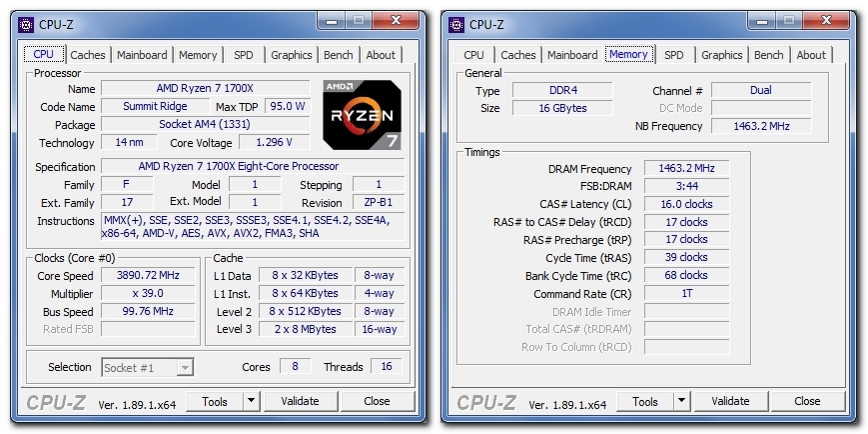
Task: Click Level 3 associativity 16-way
Action: point(380,329)
